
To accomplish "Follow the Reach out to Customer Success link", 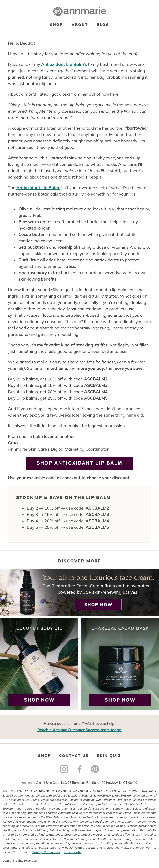I will pyautogui.click(x=79, y=730).
